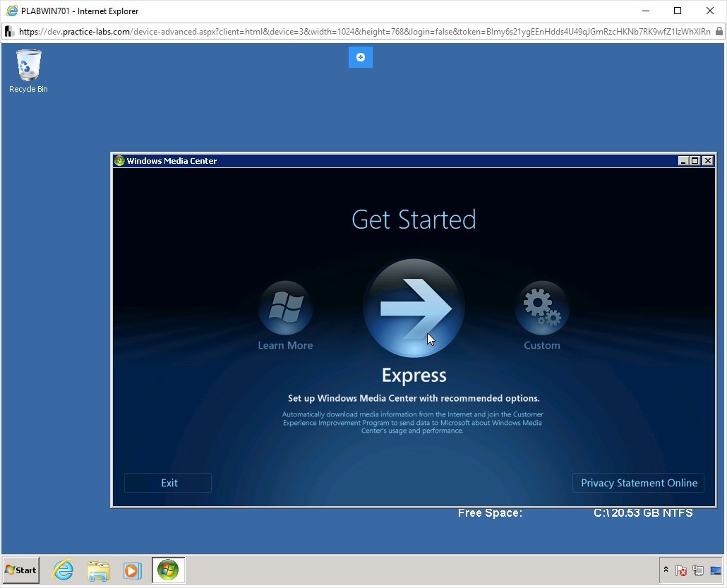Switch to Windows Media Center taskbar button

pyautogui.click(x=168, y=570)
